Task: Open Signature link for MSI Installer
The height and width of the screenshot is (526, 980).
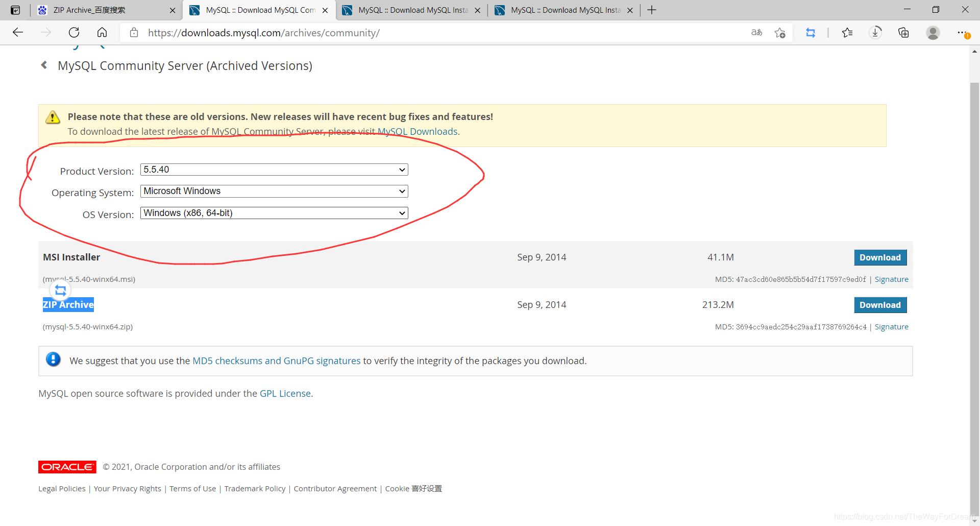Action: [x=891, y=279]
